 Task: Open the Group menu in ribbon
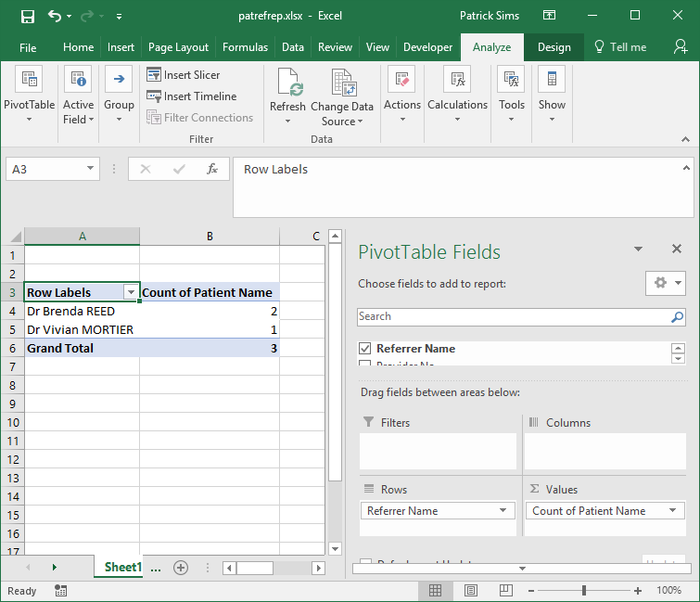(x=119, y=95)
